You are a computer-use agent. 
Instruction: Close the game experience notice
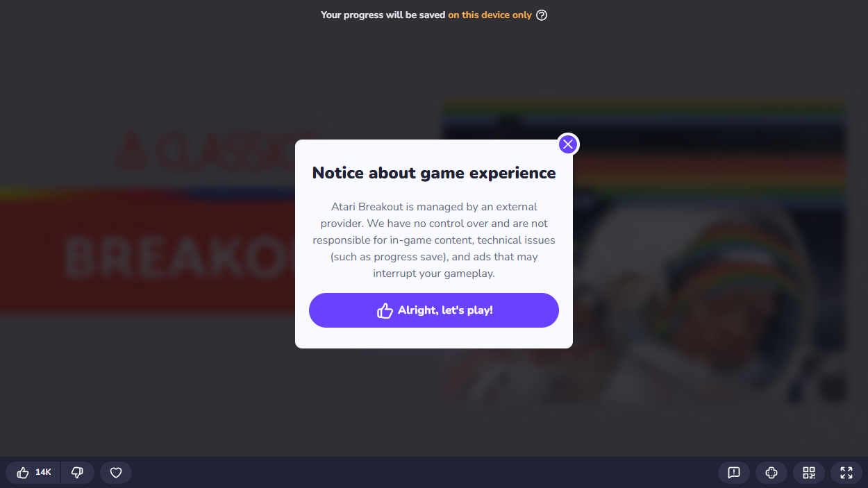pyautogui.click(x=568, y=144)
